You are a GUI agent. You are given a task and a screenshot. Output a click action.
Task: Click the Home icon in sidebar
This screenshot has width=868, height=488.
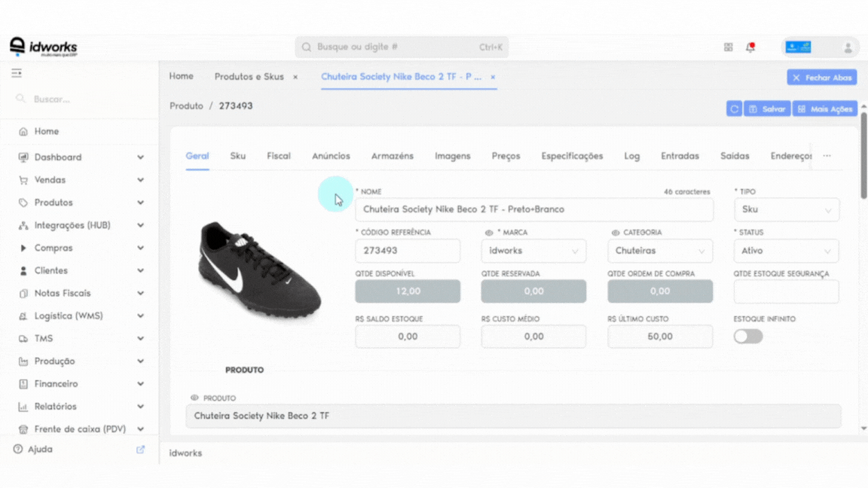[23, 132]
